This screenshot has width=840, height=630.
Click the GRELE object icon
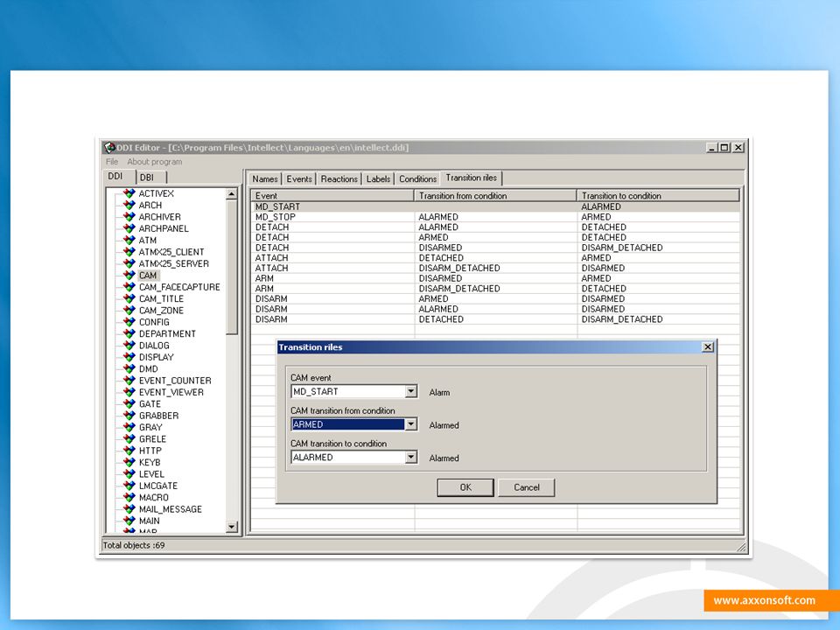[129, 439]
